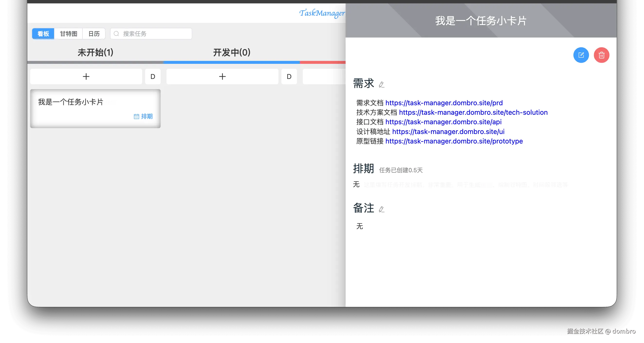Click pencil icon next to 需求 heading
Image resolution: width=644 pixels, height=343 pixels.
[x=381, y=85]
